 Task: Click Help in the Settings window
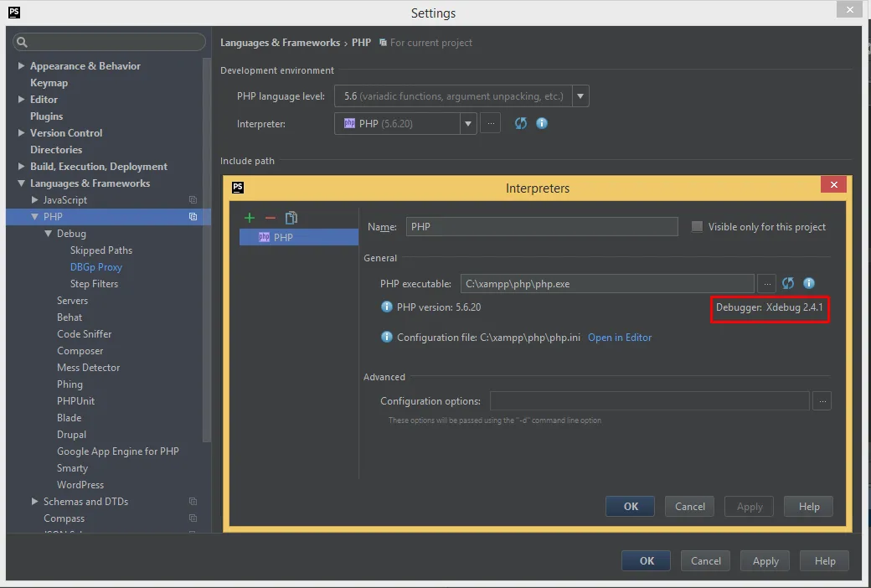coord(824,560)
